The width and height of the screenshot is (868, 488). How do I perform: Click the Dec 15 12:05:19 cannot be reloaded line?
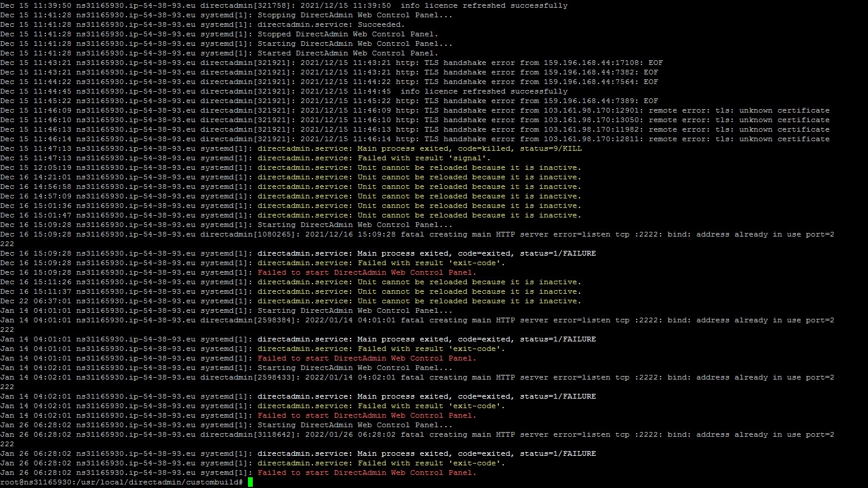click(291, 167)
